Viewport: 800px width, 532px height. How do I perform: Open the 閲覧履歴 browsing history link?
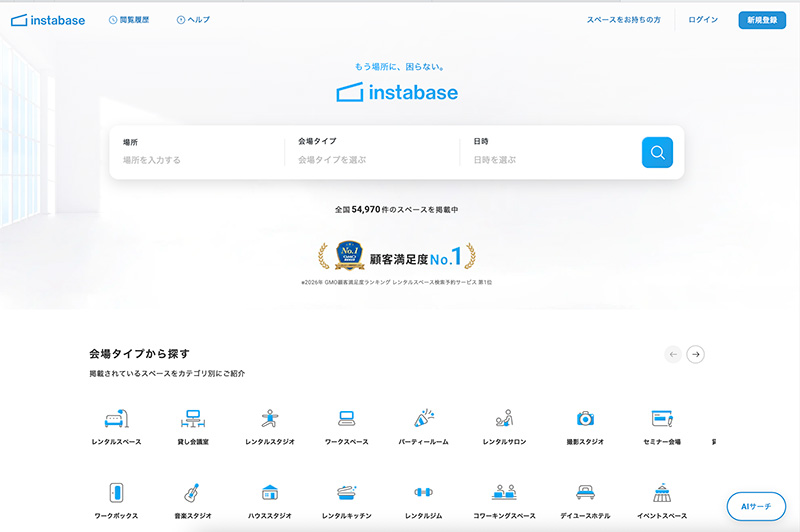(x=129, y=20)
